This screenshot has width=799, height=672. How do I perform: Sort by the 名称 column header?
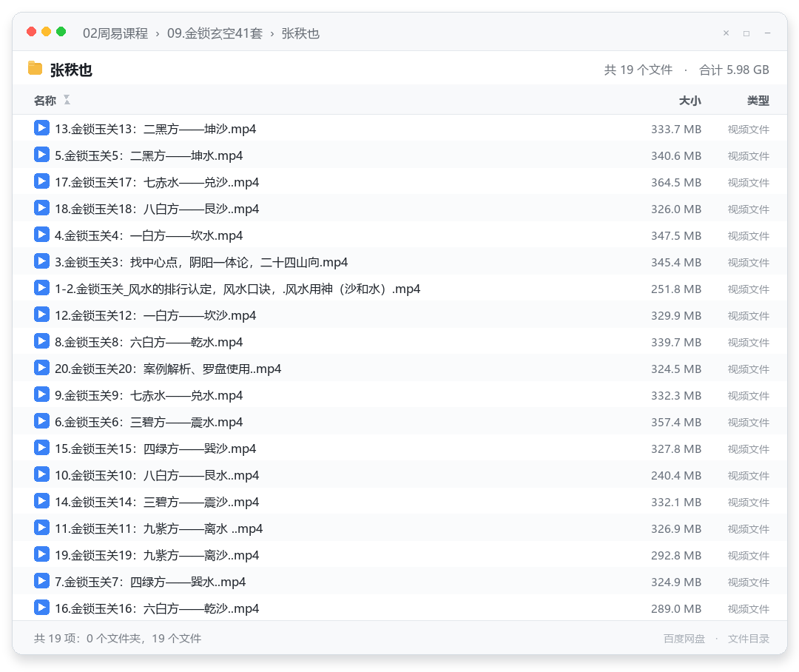pos(45,101)
